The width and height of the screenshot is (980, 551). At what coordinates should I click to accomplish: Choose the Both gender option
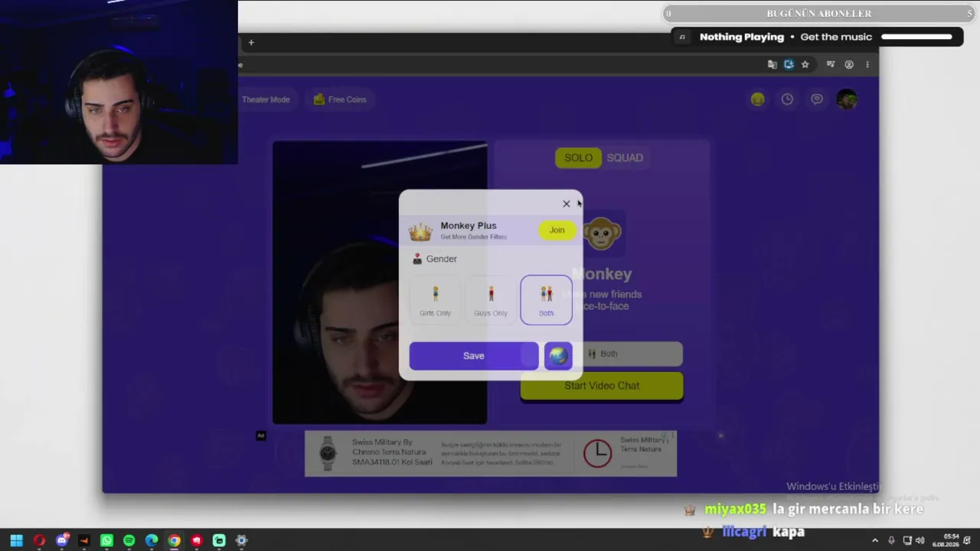tap(546, 300)
